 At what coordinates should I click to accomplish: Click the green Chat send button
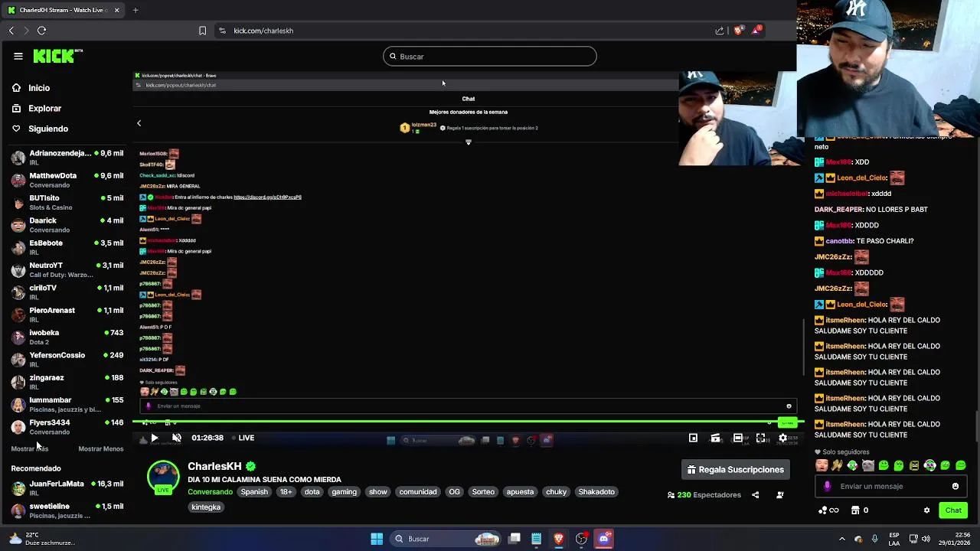[x=953, y=510]
